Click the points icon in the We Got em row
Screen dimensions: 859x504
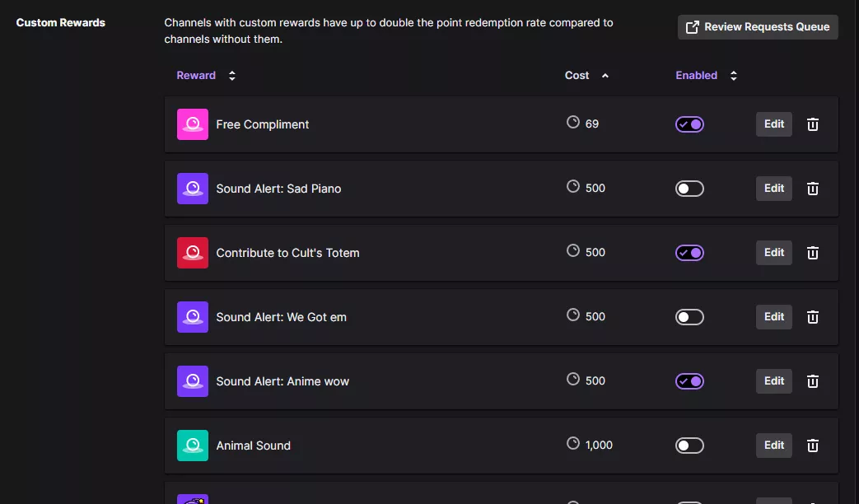(x=573, y=315)
